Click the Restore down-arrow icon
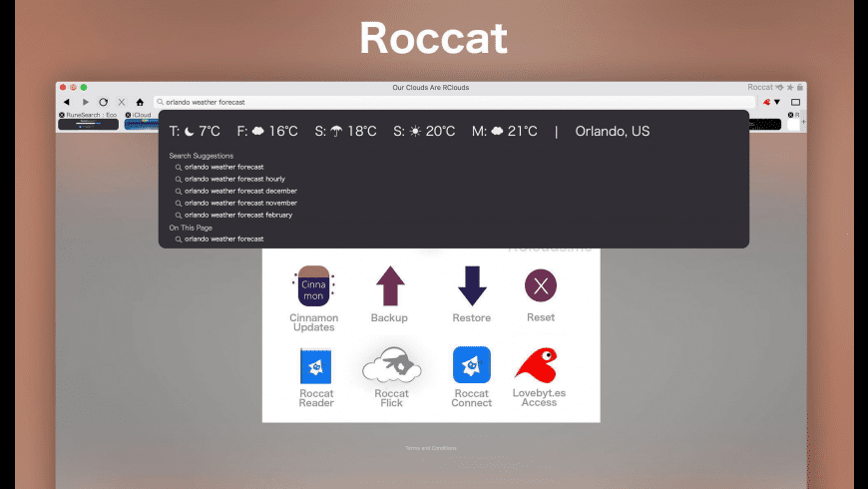The height and width of the screenshot is (489, 868). point(472,285)
